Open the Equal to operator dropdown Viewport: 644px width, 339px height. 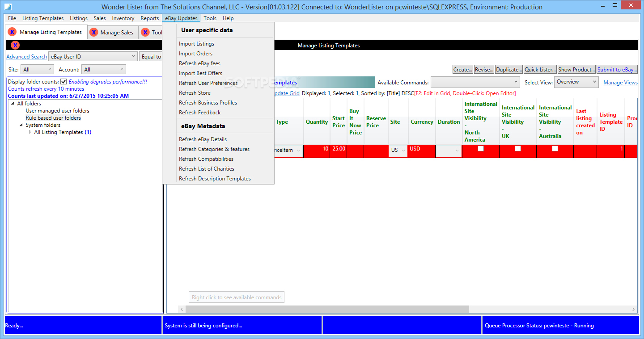click(151, 57)
